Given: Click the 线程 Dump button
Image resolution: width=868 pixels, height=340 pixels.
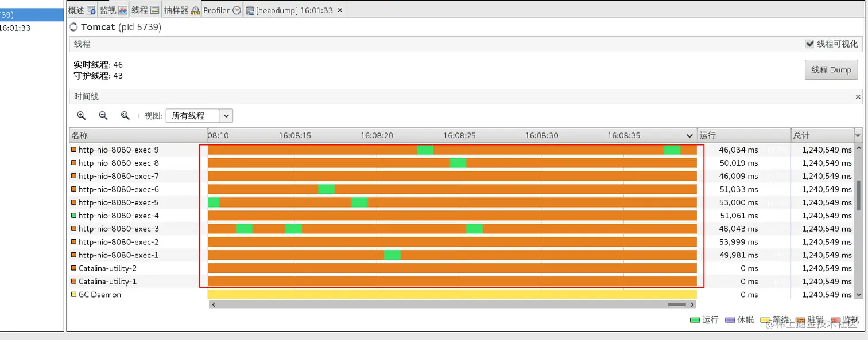Looking at the screenshot, I should [831, 69].
